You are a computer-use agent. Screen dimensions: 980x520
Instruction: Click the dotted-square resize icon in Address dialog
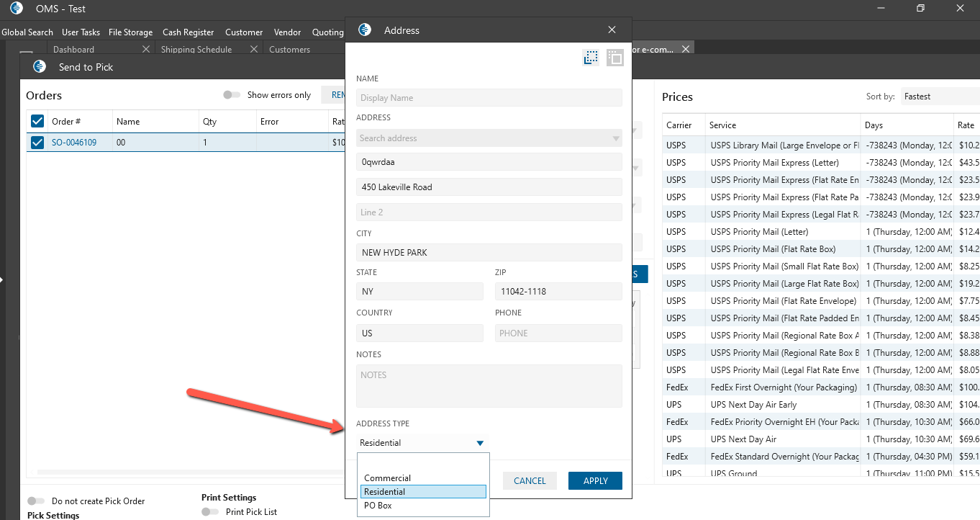(x=591, y=58)
